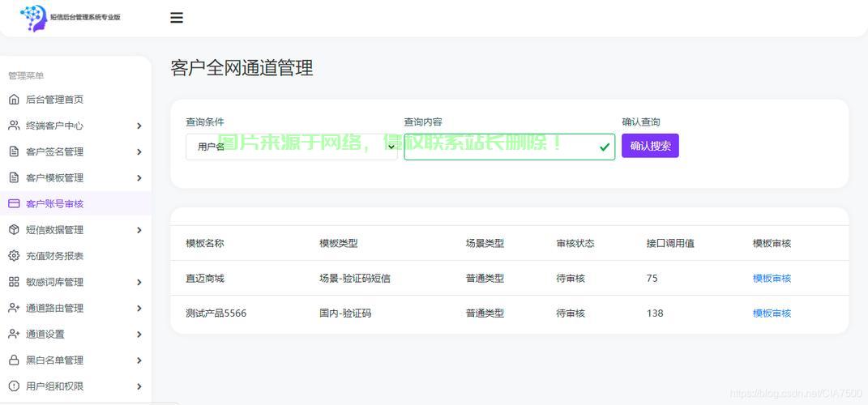Expand 终端客户中心 submenu chevron

coord(139,126)
